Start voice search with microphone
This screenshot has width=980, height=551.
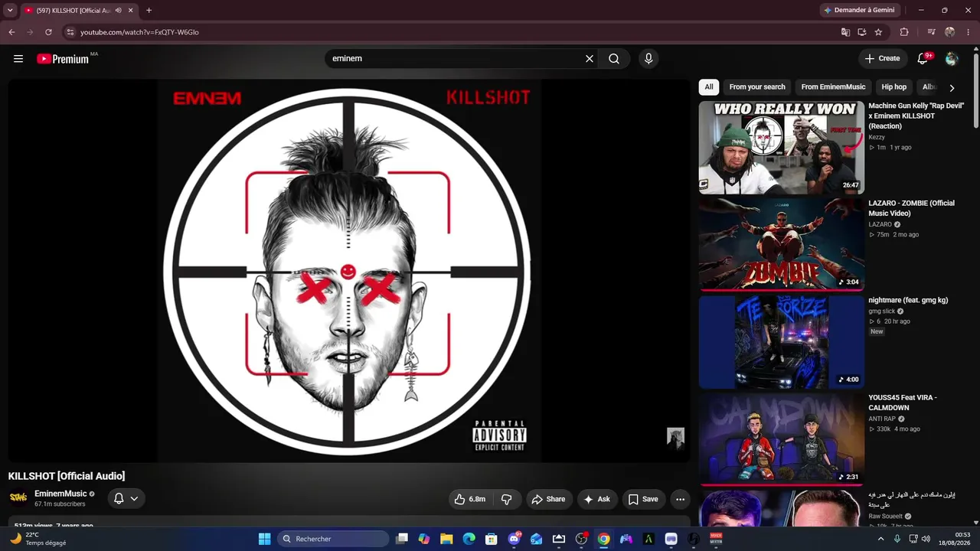[x=648, y=59]
